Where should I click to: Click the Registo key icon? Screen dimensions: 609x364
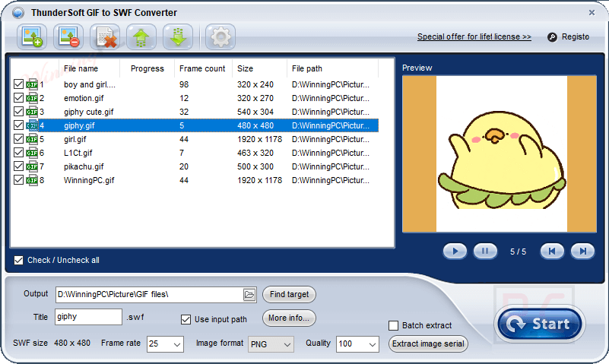click(x=552, y=37)
